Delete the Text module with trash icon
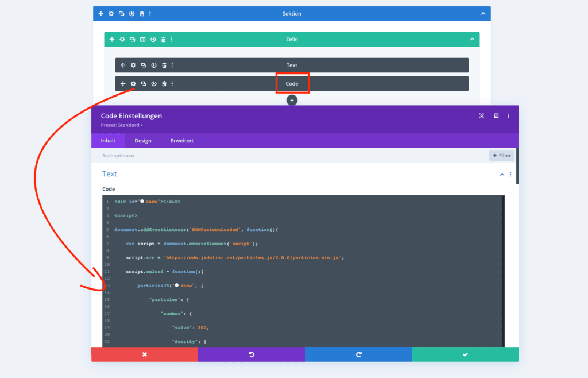The height and width of the screenshot is (378, 588). pyautogui.click(x=164, y=65)
